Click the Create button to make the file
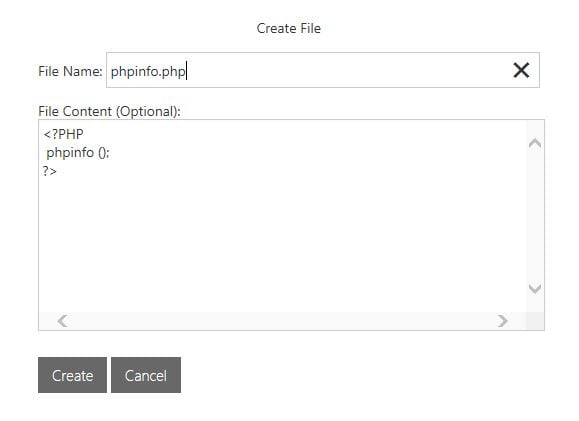 (x=72, y=375)
